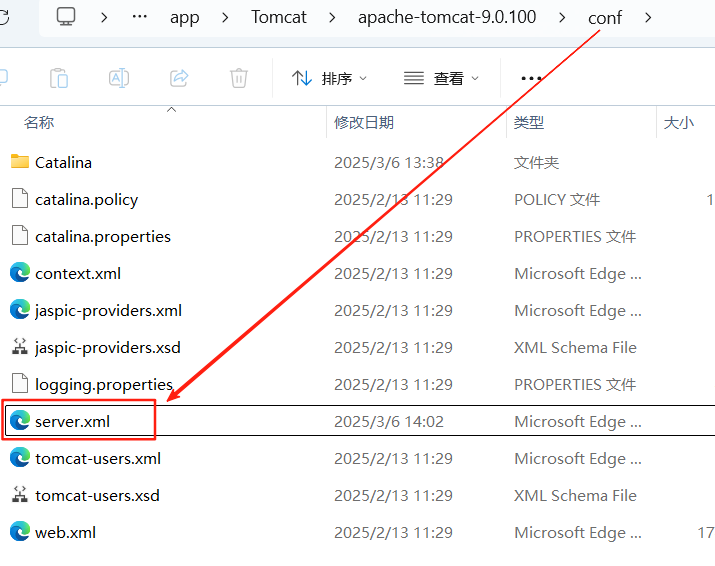715x566 pixels.
Task: Select jaspic-providers.xml file name
Action: pyautogui.click(x=109, y=311)
